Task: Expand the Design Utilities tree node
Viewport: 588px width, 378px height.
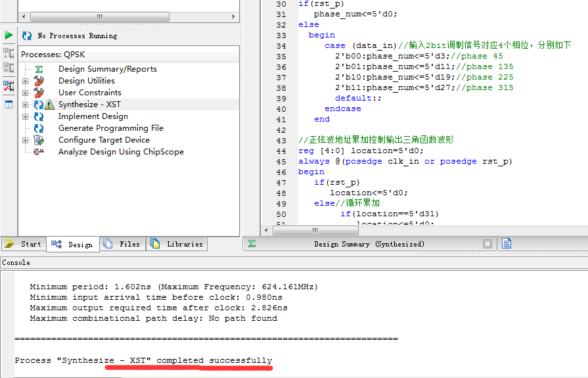Action: tap(25, 81)
